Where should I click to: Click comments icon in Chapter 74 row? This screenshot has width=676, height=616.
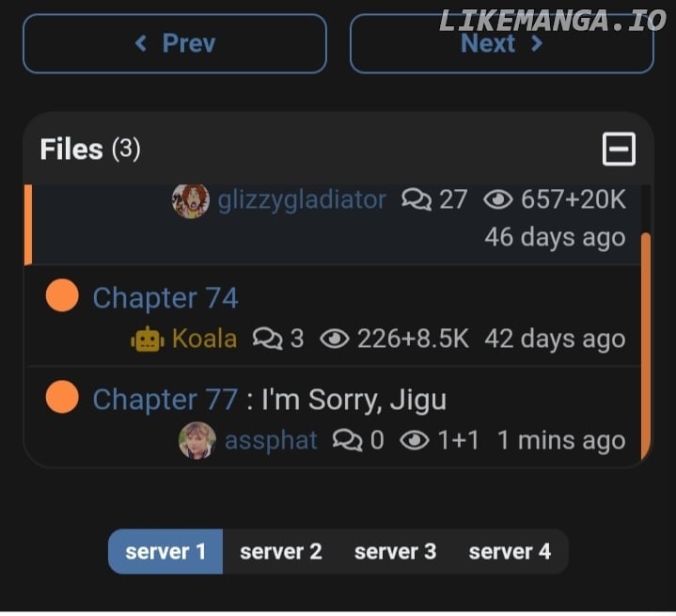click(267, 339)
